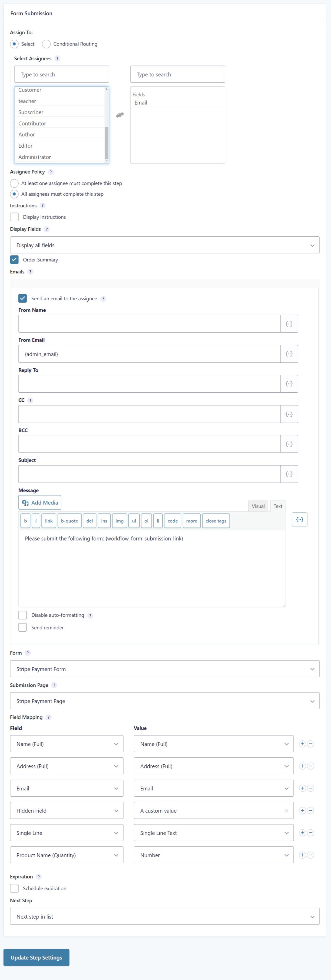Click the help icon next to Select Assignees
The width and height of the screenshot is (331, 980).
coord(58,59)
